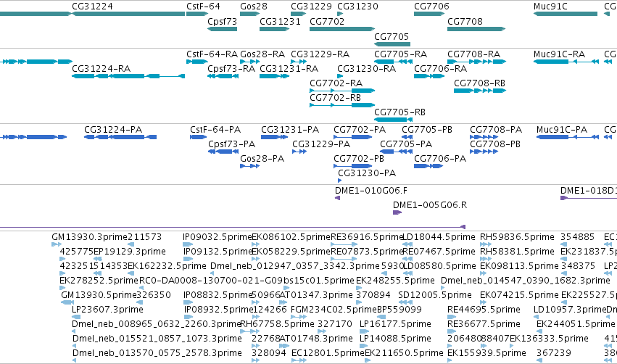617x364 pixels.
Task: Select the EC12801.5prime EST label
Action: (328, 353)
